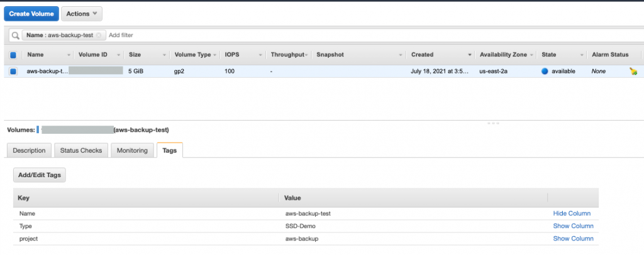This screenshot has height=255, width=644.
Task: Click the None alarm status cell
Action: pyautogui.click(x=599, y=72)
